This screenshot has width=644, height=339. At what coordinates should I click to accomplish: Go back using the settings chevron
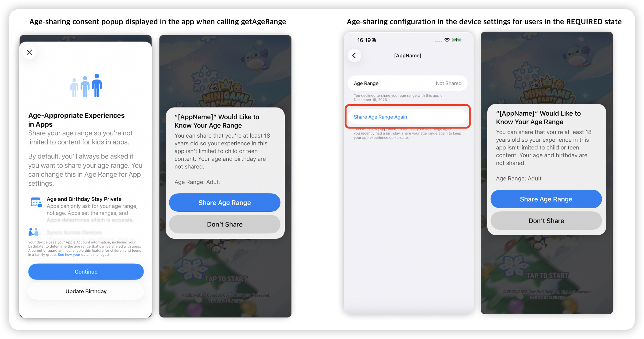click(x=354, y=55)
